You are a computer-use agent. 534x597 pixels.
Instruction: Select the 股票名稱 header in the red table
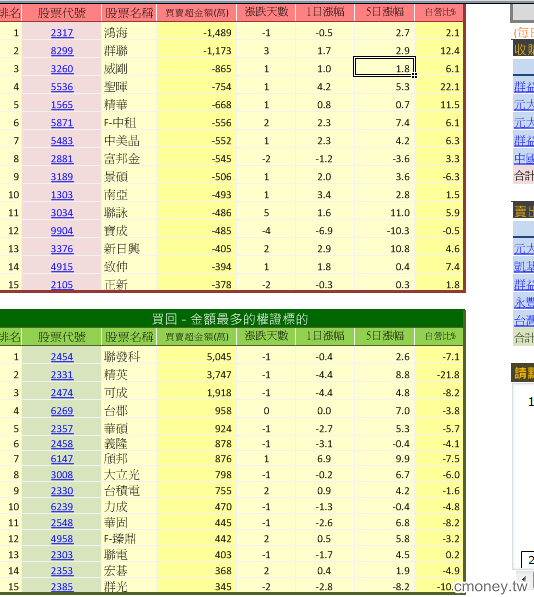coord(129,13)
